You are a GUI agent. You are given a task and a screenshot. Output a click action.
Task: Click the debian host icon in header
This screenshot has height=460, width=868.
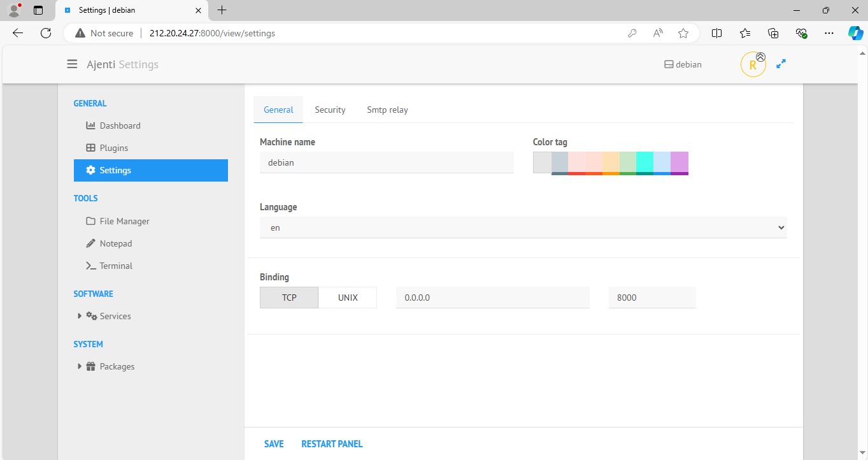click(668, 64)
